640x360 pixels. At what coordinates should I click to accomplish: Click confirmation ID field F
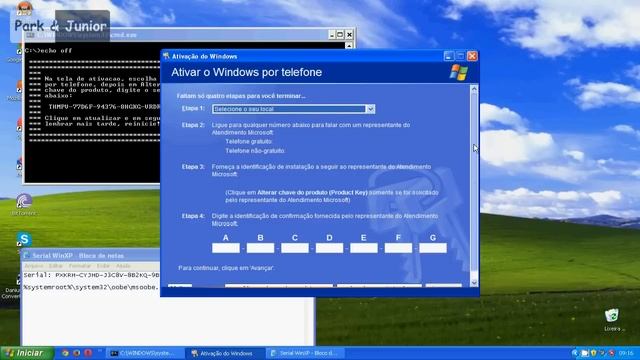(398, 248)
